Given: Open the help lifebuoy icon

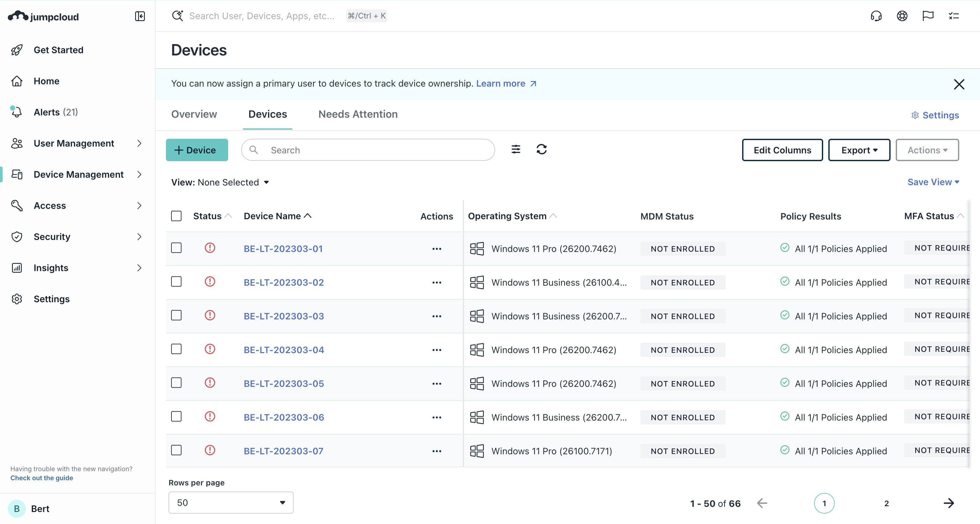Looking at the screenshot, I should pos(902,16).
